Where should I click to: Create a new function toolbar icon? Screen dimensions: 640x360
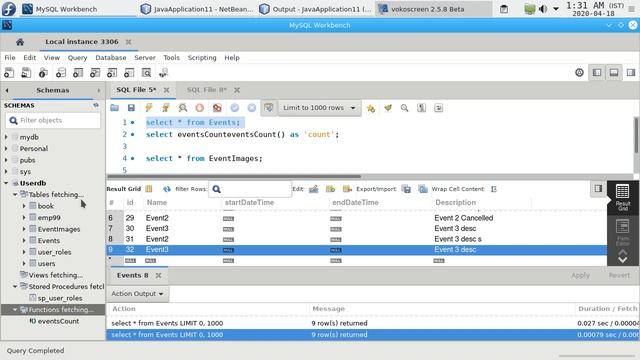[x=129, y=73]
